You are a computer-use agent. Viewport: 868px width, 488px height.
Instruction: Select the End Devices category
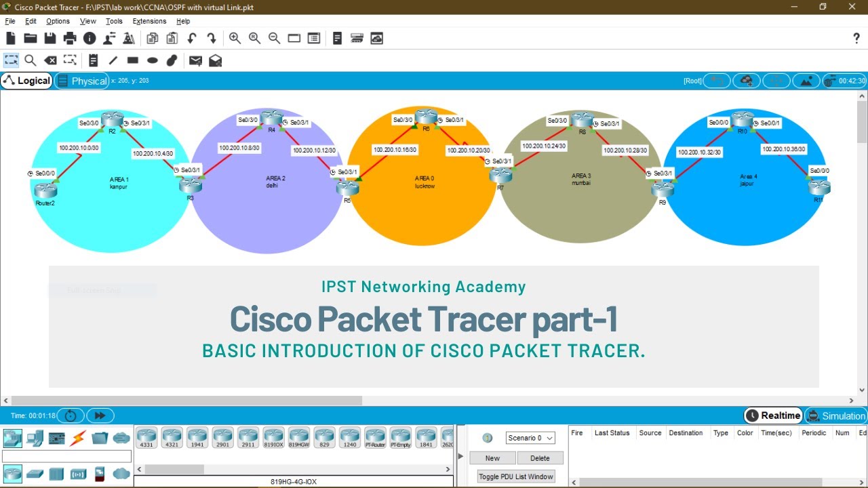(x=35, y=438)
